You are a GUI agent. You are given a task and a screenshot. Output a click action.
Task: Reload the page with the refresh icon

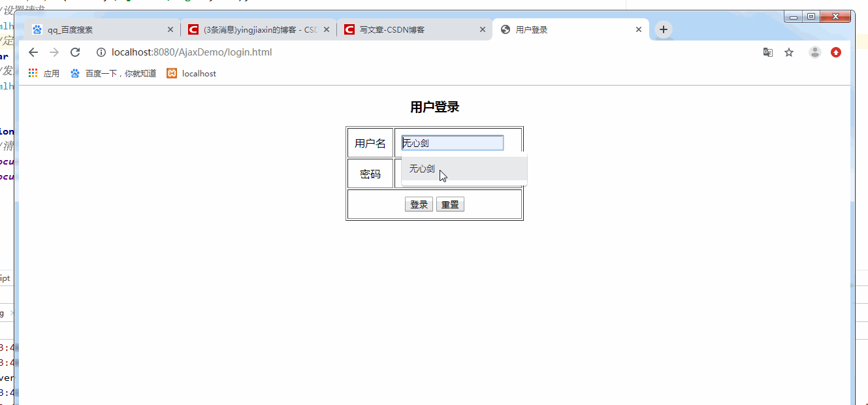point(75,52)
